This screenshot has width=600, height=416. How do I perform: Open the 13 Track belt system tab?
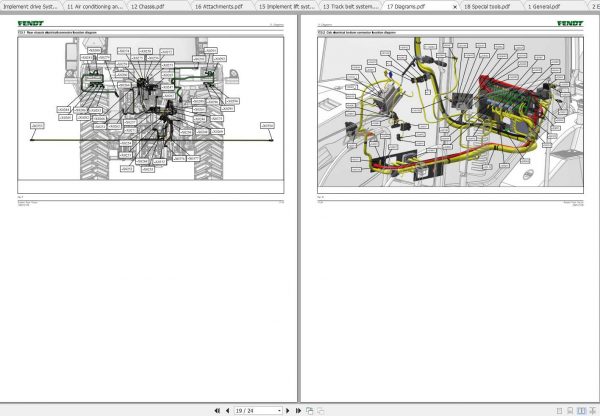point(350,6)
